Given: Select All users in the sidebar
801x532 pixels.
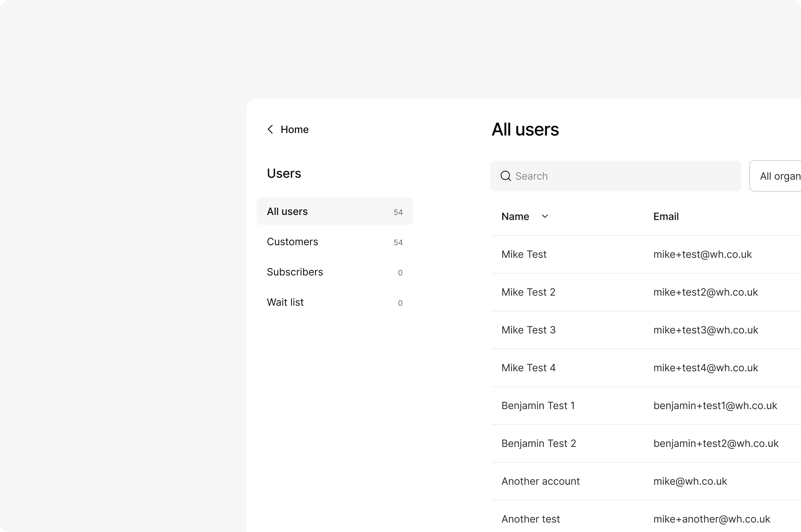Looking at the screenshot, I should pyautogui.click(x=334, y=211).
